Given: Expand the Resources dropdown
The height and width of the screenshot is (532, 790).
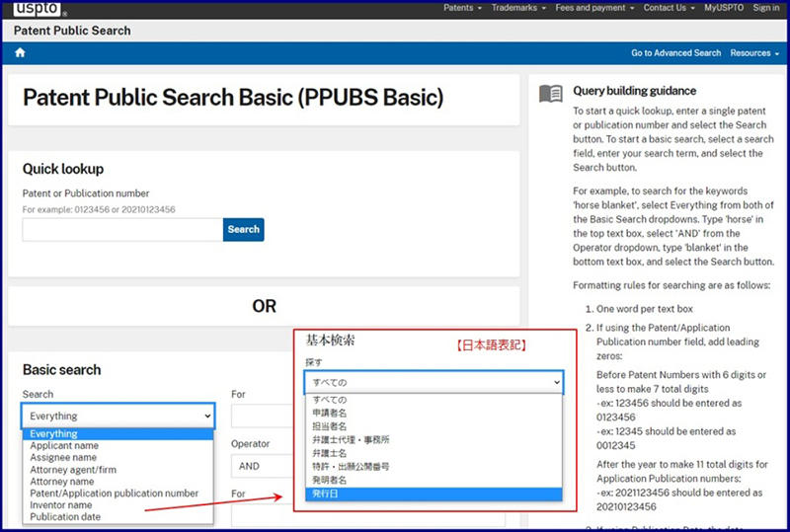Looking at the screenshot, I should pos(754,53).
